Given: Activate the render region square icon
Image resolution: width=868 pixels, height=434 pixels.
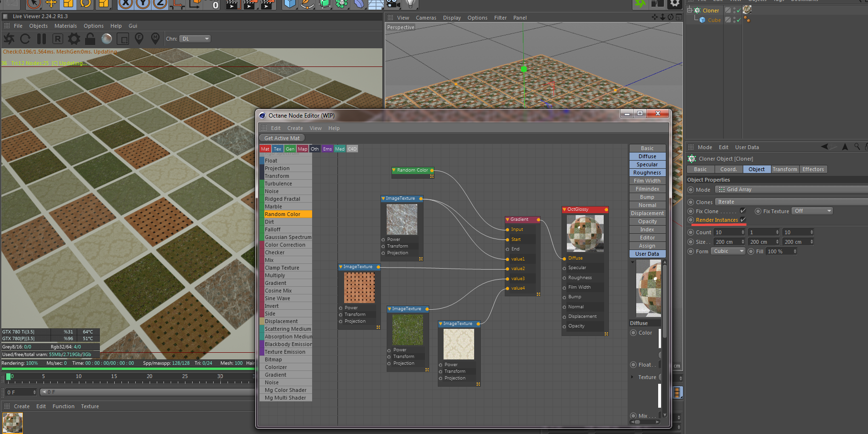Looking at the screenshot, I should click(123, 39).
